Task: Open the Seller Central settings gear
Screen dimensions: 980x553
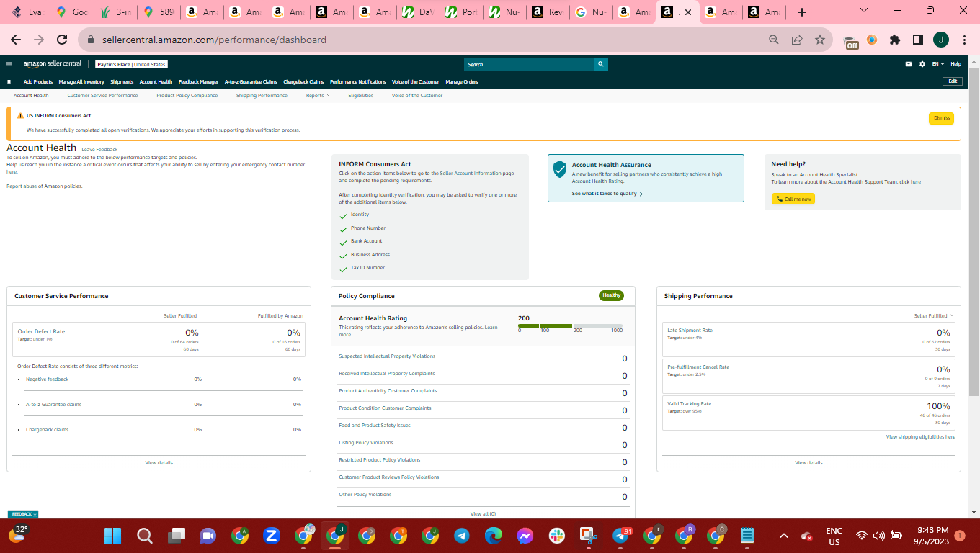Action: point(922,64)
